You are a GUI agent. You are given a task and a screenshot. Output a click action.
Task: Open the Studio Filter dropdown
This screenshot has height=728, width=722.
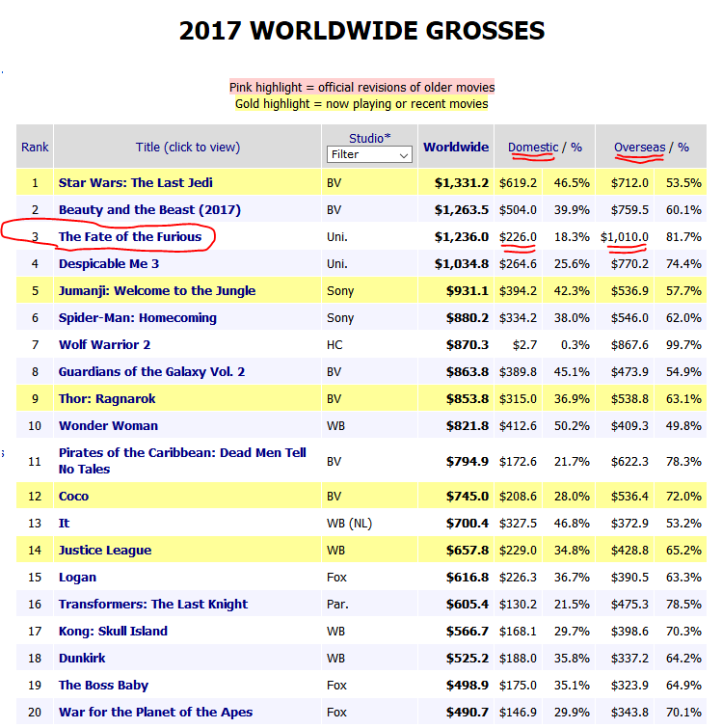(x=369, y=154)
